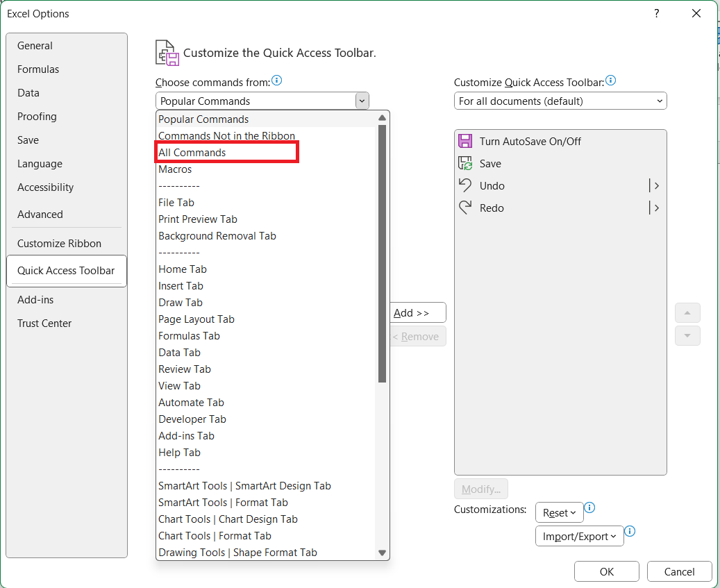Open the Quick Access Toolbar category
Image resolution: width=720 pixels, height=588 pixels.
[x=67, y=271]
